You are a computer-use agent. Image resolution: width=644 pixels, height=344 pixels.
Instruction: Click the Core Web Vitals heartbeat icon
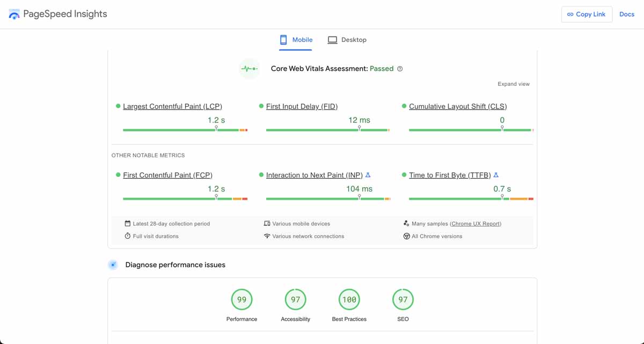tap(249, 69)
